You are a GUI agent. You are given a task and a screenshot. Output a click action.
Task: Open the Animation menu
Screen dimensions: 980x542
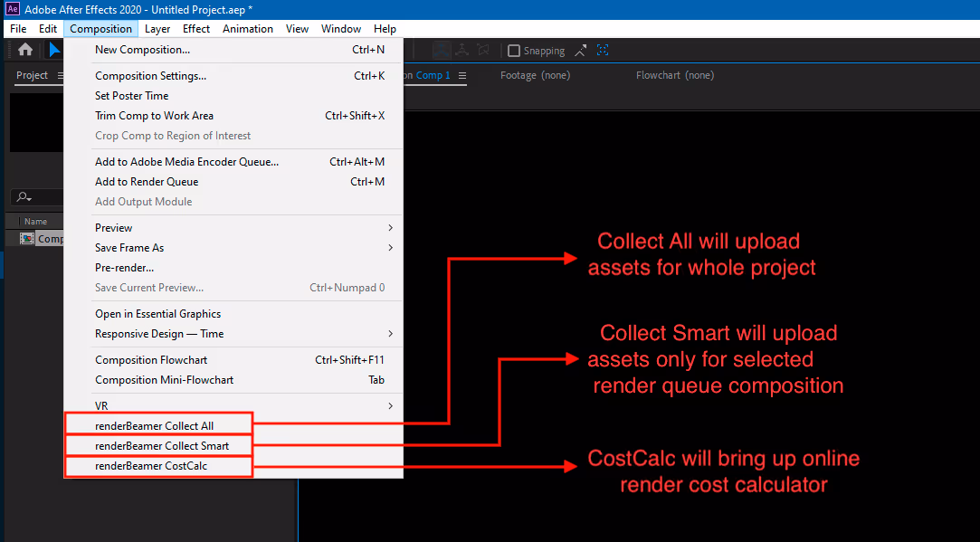[248, 29]
